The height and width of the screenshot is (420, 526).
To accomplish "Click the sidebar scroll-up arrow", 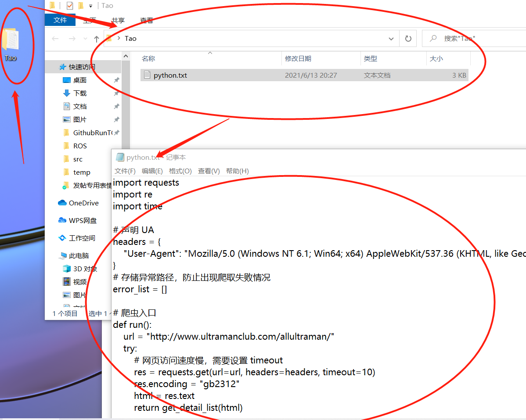I will click(126, 56).
